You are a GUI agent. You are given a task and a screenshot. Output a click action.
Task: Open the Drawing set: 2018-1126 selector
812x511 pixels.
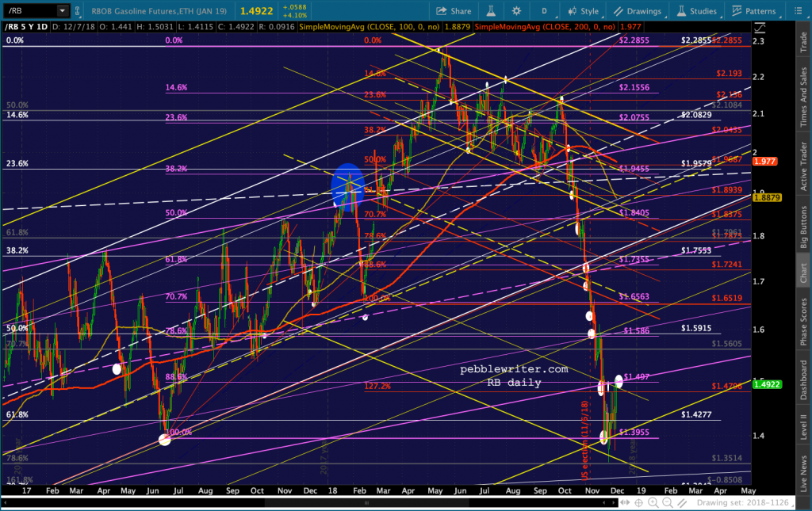click(745, 502)
